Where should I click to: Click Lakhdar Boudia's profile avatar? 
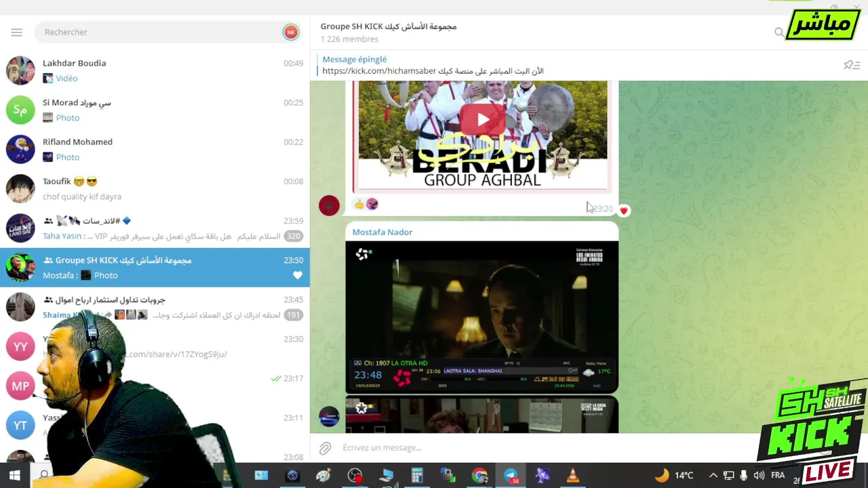click(20, 70)
